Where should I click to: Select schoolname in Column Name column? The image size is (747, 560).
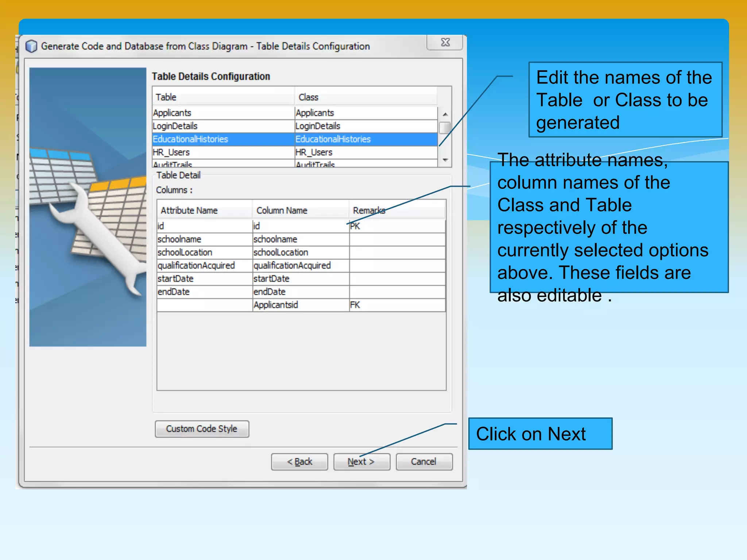[301, 239]
